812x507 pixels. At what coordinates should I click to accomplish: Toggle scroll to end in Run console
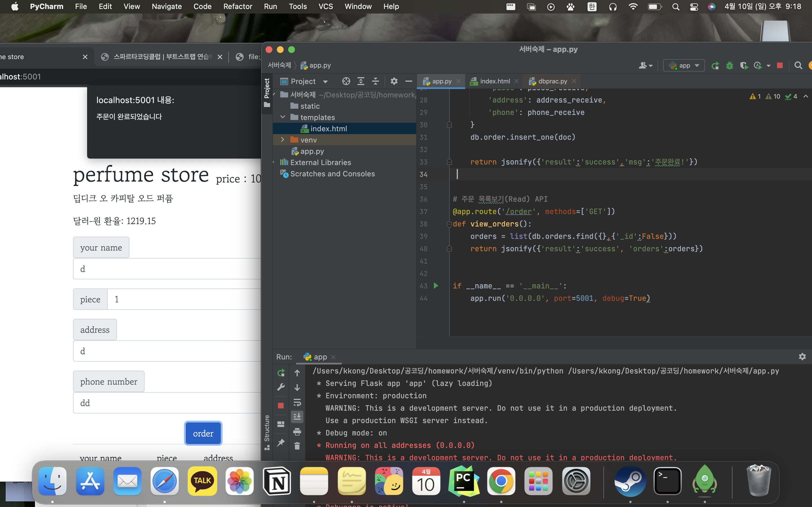(297, 417)
